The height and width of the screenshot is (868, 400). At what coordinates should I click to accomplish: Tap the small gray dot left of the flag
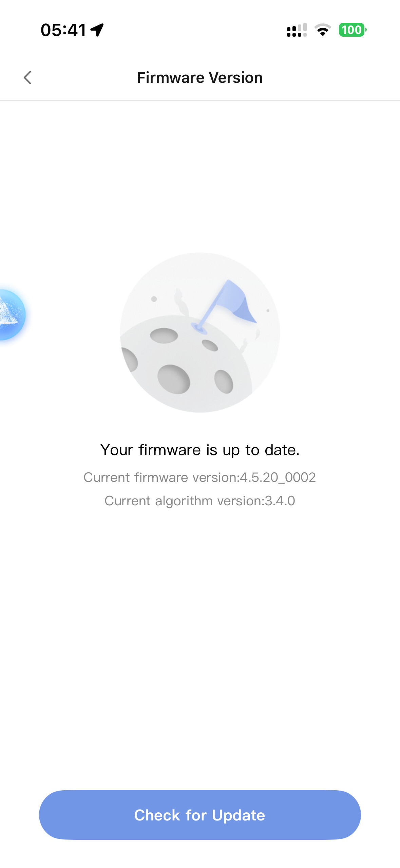pyautogui.click(x=154, y=299)
